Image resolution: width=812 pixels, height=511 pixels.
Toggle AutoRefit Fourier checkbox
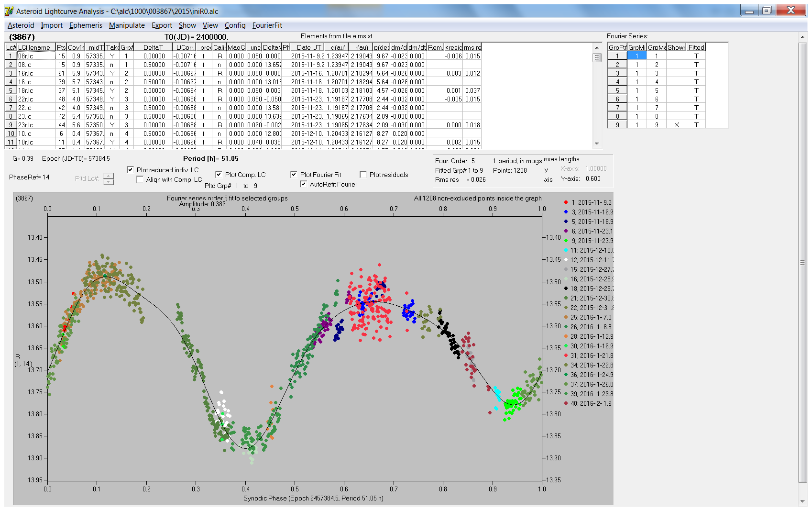tap(303, 184)
